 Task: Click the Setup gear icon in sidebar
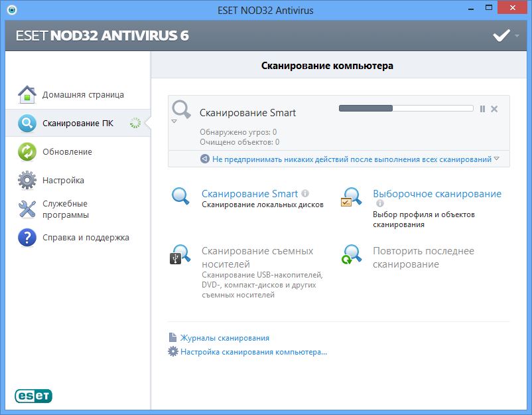[27, 180]
